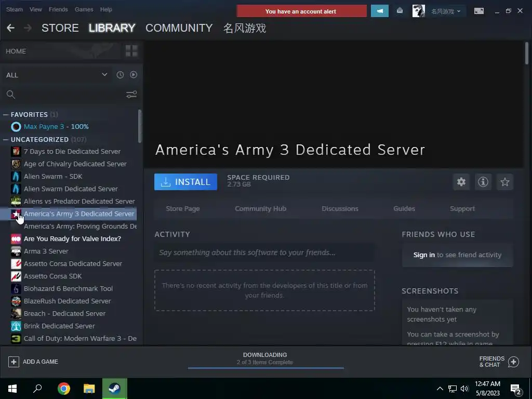Click the Windows Start button
Screen dimensions: 532x399
tap(12, 389)
